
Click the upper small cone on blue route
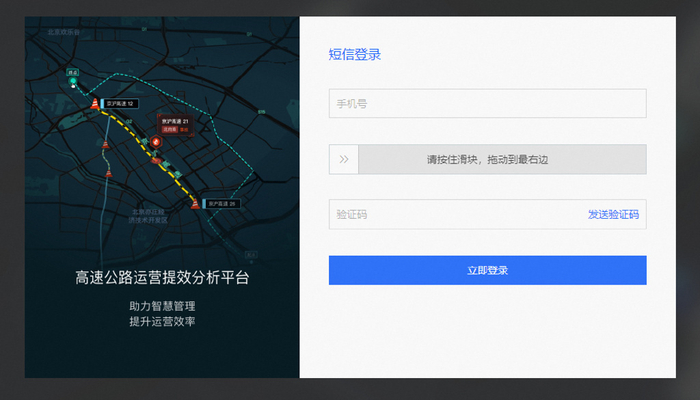(x=105, y=144)
